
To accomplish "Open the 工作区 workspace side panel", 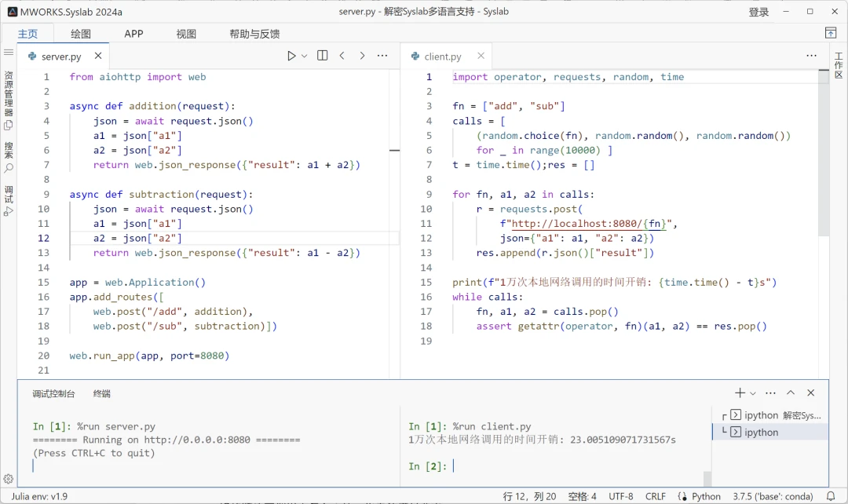I will click(x=839, y=65).
